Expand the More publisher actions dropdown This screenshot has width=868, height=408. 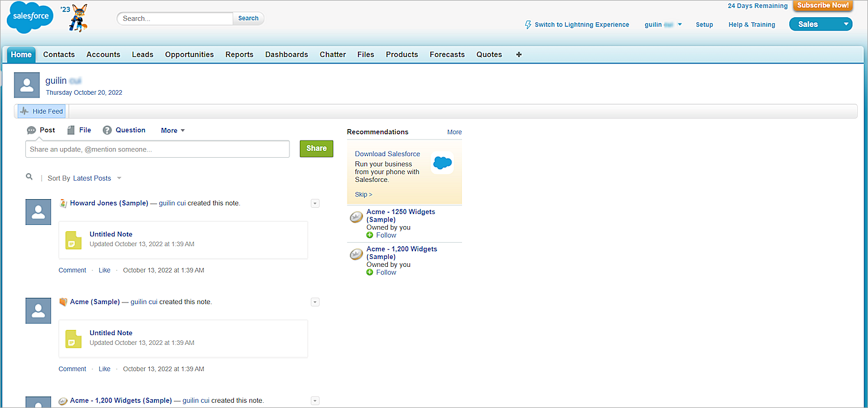tap(173, 130)
